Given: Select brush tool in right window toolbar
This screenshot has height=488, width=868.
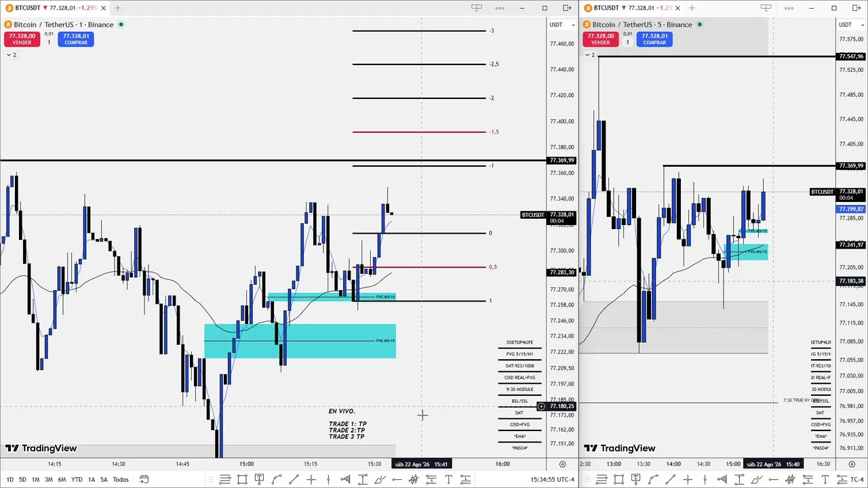Looking at the screenshot, I should click(x=756, y=480).
